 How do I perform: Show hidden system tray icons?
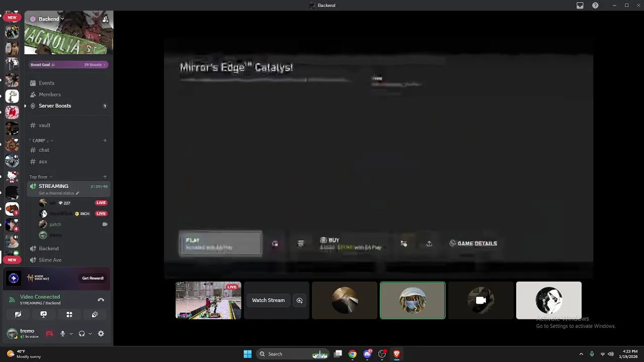click(x=581, y=354)
